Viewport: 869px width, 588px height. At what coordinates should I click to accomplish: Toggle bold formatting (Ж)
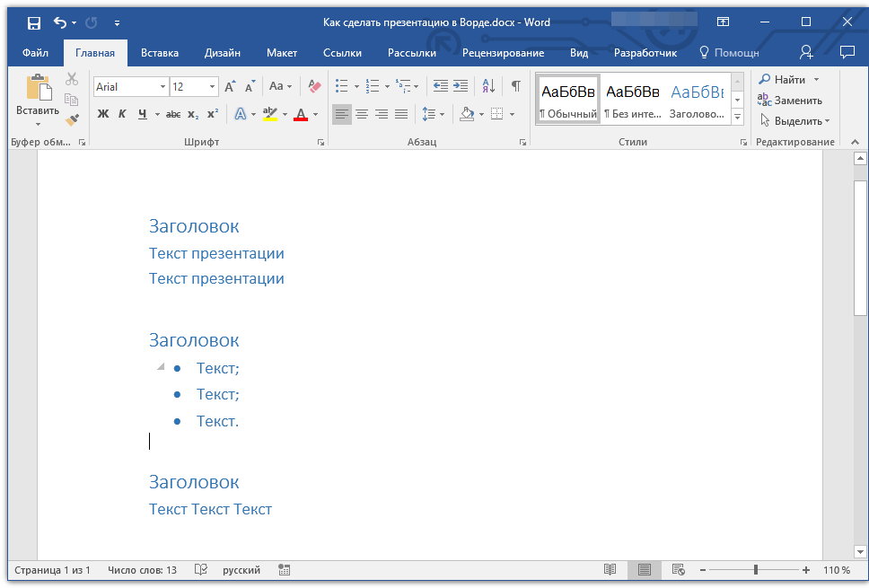(102, 114)
